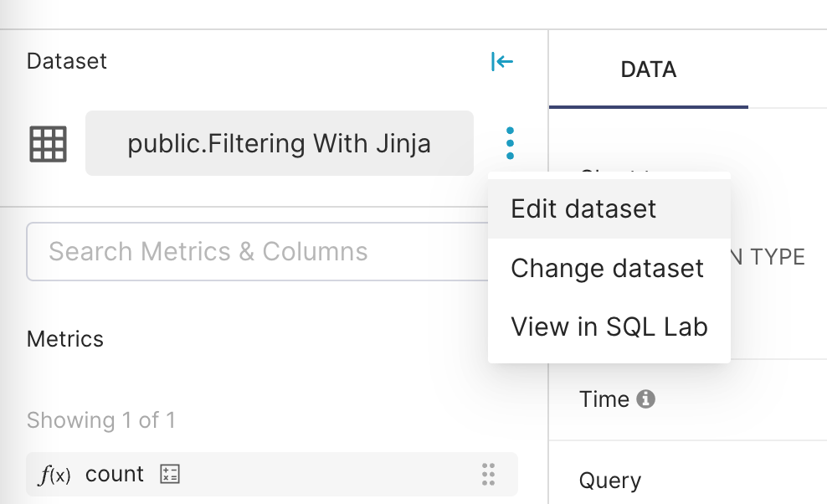Viewport: 827px width, 504px height.
Task: Click the dataset table grid icon
Action: (48, 144)
